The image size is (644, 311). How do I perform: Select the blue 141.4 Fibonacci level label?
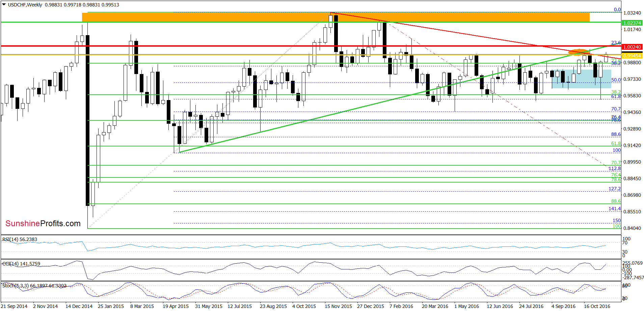coord(615,209)
